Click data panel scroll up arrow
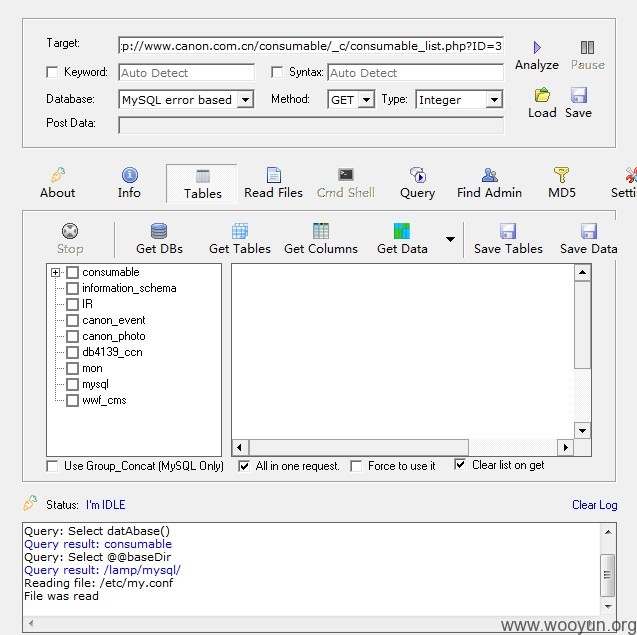Image resolution: width=637 pixels, height=635 pixels. coord(583,272)
